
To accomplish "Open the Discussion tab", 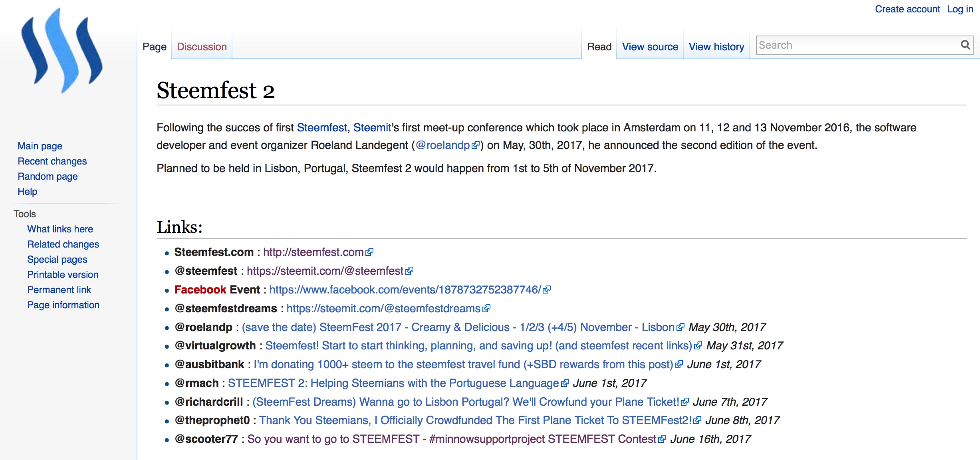I will point(202,47).
